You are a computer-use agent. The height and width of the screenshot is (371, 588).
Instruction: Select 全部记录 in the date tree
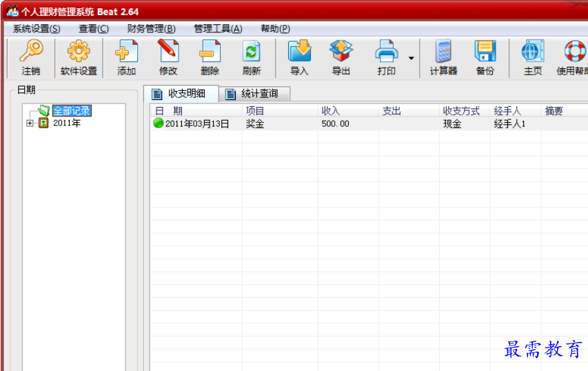[x=72, y=110]
